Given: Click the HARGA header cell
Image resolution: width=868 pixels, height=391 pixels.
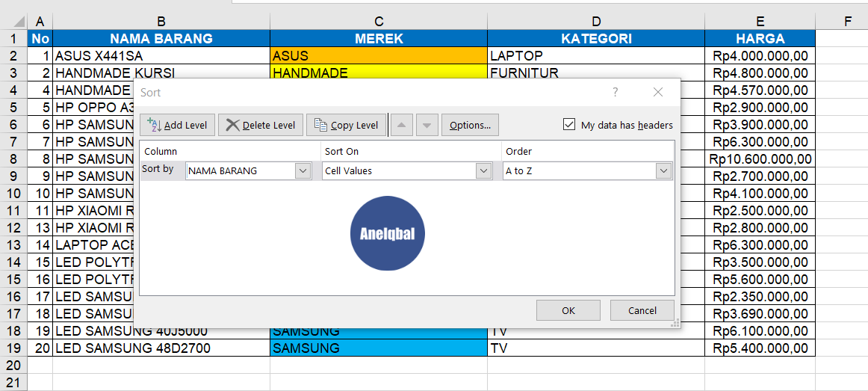Looking at the screenshot, I should tap(760, 38).
